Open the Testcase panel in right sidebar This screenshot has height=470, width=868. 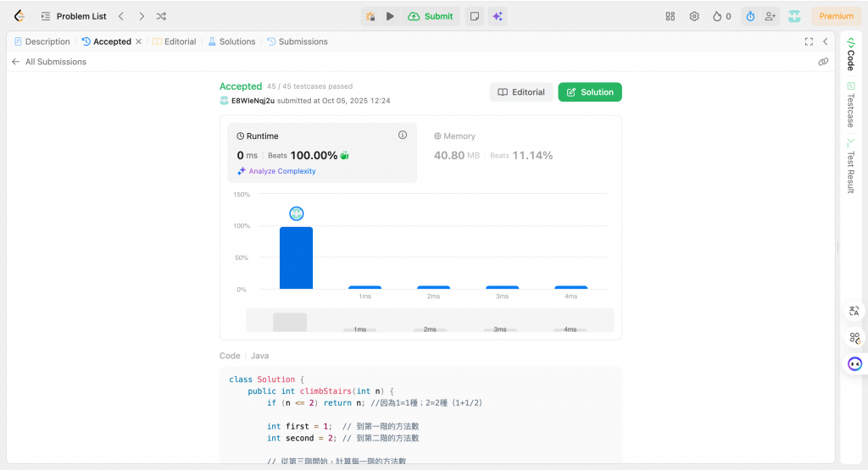[851, 104]
